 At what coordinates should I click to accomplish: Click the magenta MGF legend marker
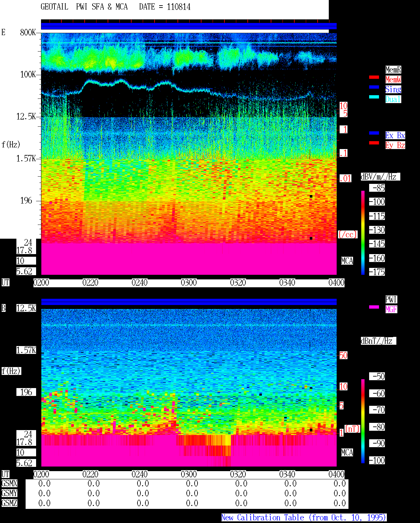point(374,307)
